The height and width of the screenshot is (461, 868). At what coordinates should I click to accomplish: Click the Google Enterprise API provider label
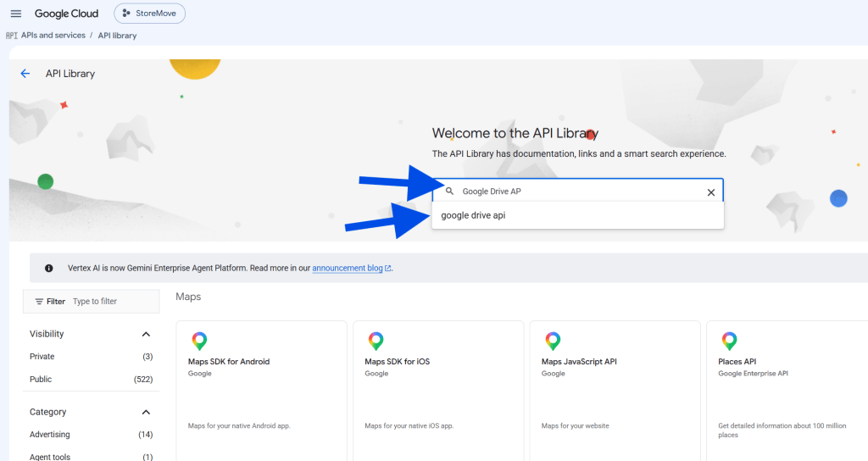click(753, 374)
